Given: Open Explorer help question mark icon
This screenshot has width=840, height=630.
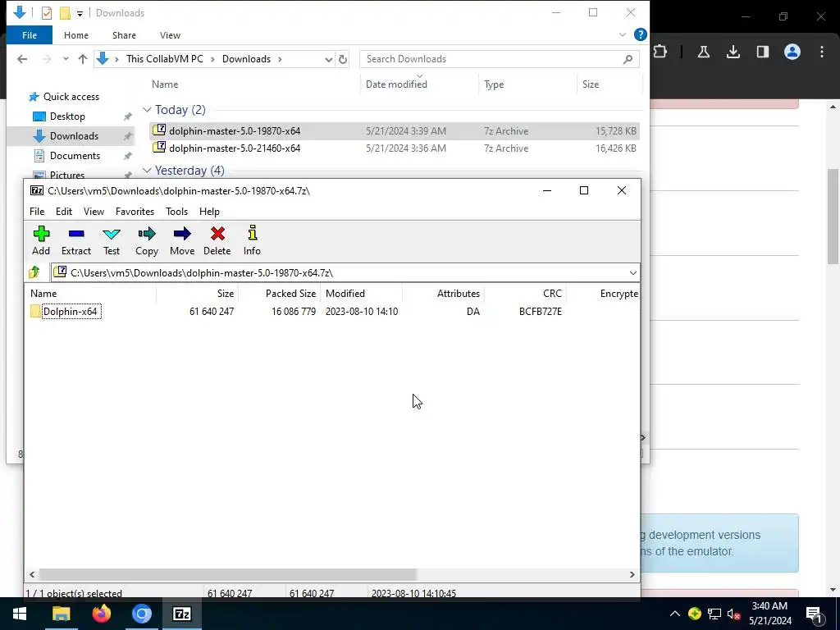Looking at the screenshot, I should coord(640,34).
